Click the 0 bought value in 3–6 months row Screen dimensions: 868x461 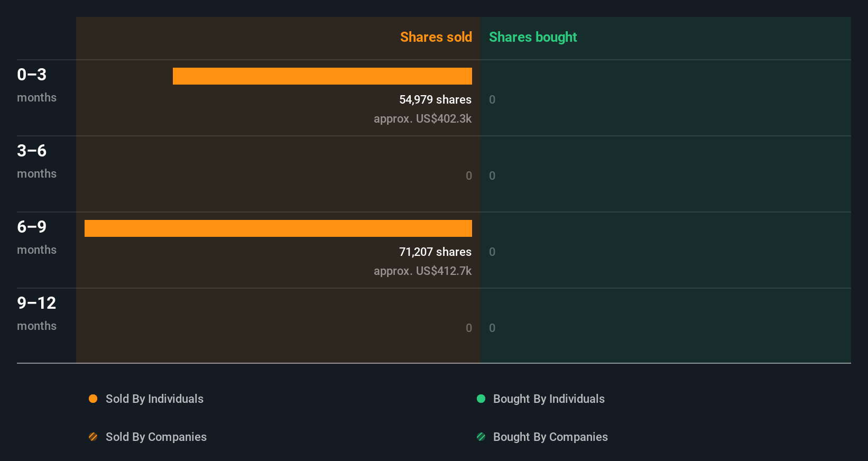pos(492,176)
